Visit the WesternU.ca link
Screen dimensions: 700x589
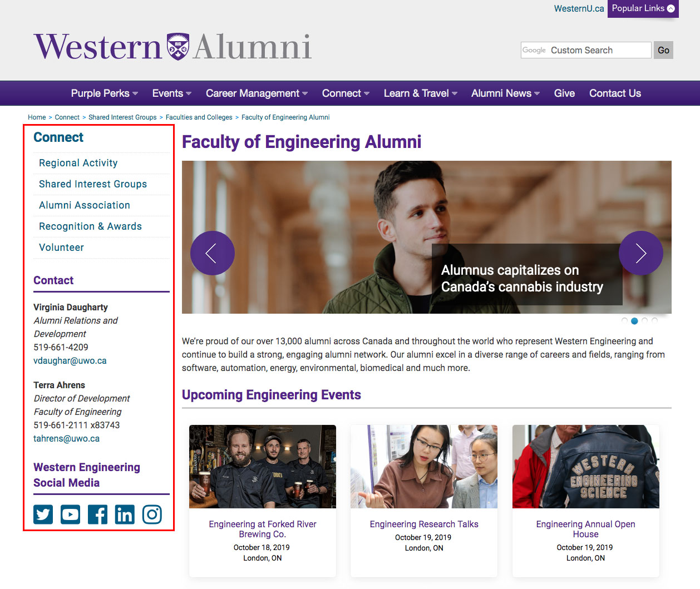pos(579,8)
